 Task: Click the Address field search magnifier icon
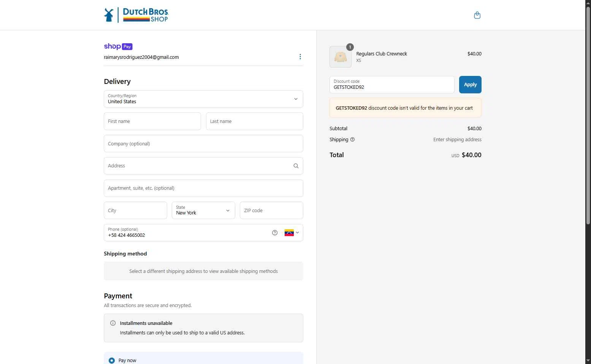click(296, 166)
